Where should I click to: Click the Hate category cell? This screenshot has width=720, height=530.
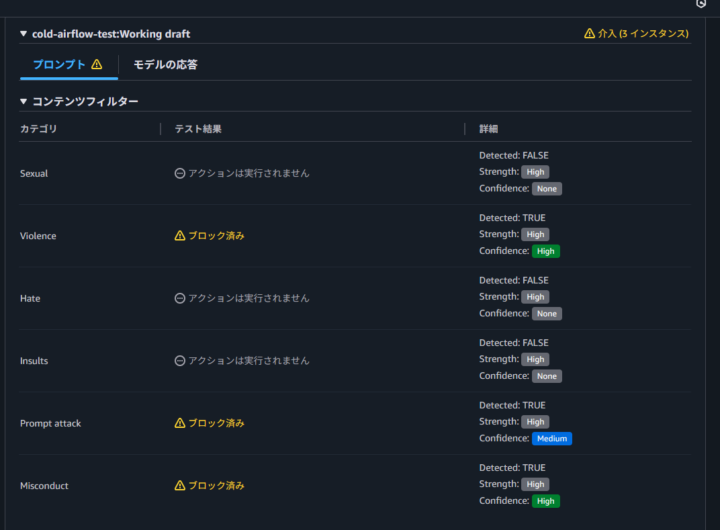pos(30,298)
